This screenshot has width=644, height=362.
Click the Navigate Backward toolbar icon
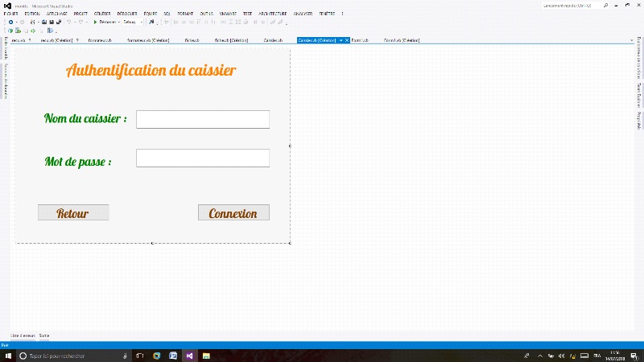pyautogui.click(x=10, y=22)
